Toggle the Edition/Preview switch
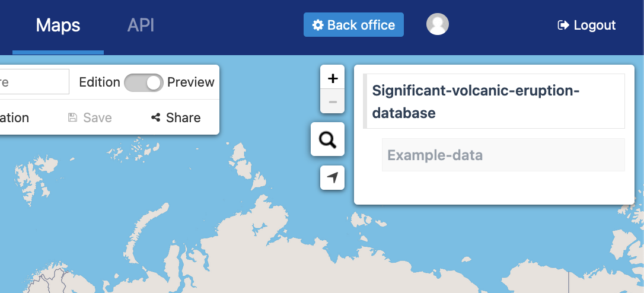 point(144,82)
